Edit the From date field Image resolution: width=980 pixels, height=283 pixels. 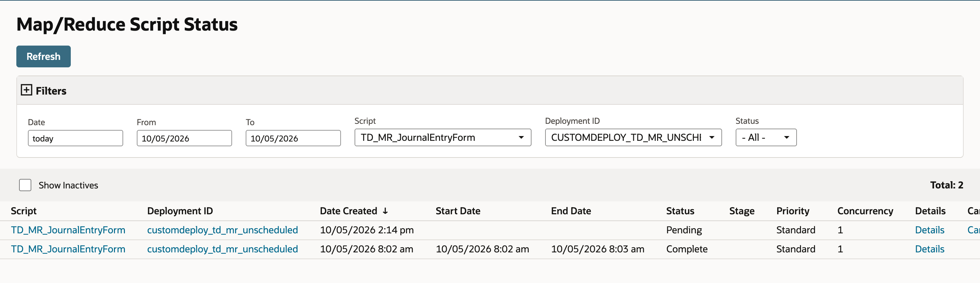point(184,138)
